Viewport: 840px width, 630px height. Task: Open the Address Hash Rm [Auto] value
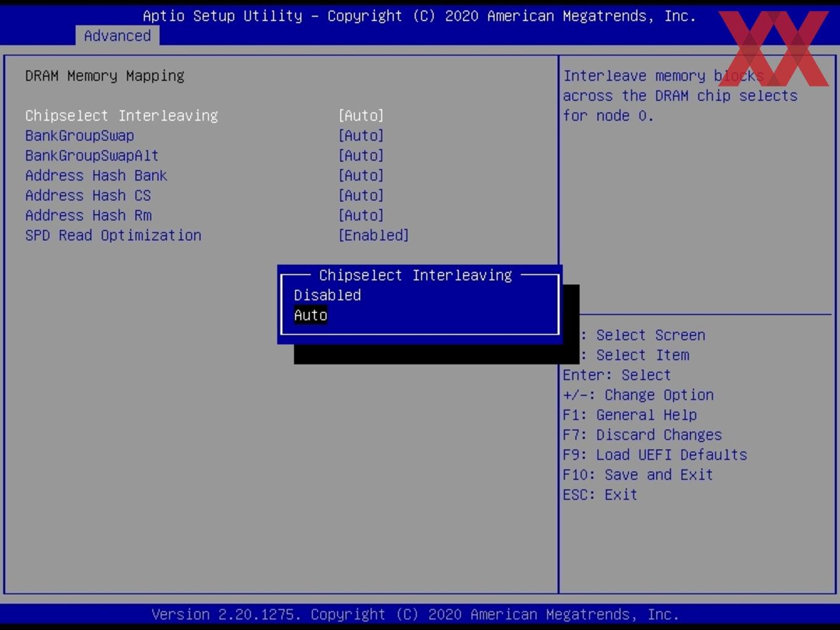(361, 216)
